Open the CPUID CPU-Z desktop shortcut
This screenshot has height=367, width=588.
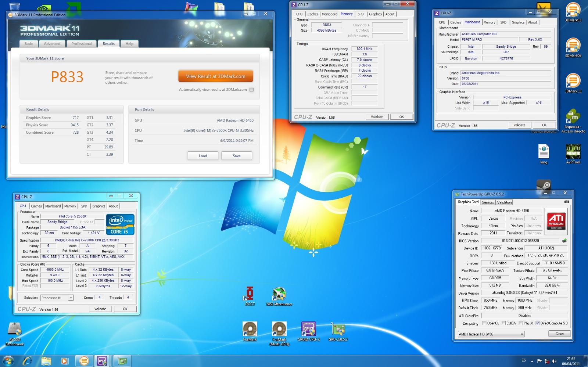coord(309,331)
